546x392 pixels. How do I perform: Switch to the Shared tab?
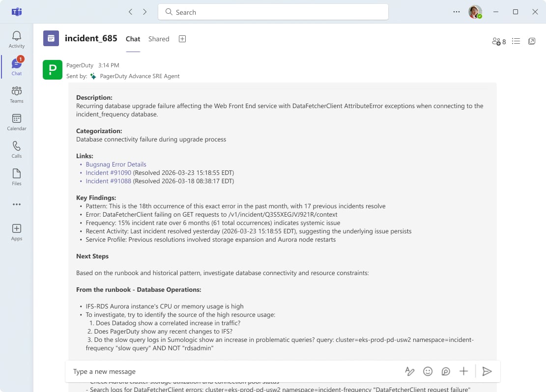(x=159, y=39)
